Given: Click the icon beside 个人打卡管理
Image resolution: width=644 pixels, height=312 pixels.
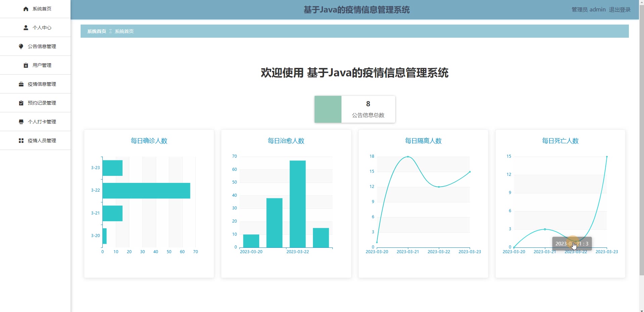Looking at the screenshot, I should 21,122.
